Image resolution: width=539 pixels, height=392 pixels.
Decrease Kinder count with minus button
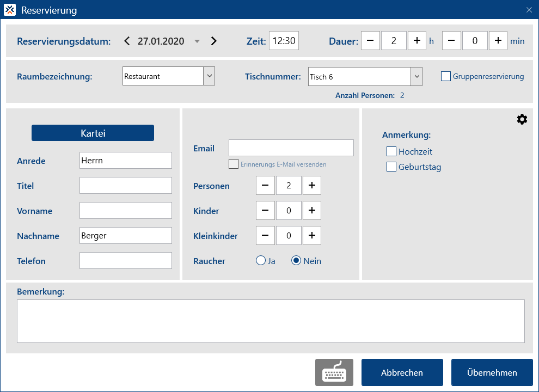265,211
